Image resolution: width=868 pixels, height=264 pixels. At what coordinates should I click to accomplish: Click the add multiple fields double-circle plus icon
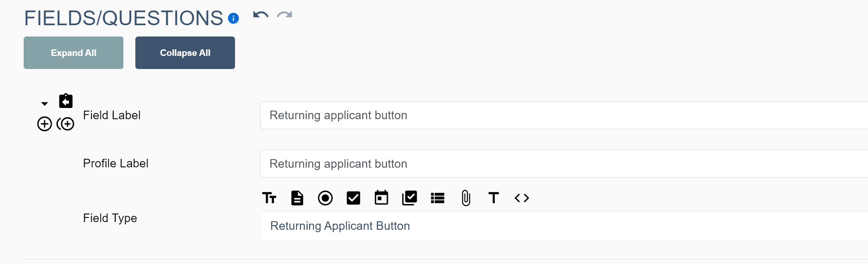[66, 124]
